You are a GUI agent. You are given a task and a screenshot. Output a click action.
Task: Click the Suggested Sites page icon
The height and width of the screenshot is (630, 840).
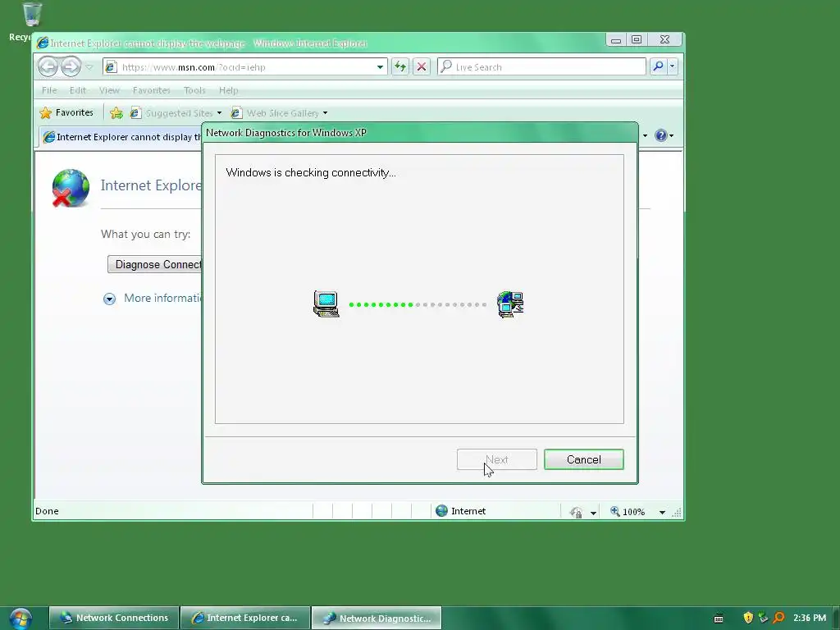coord(135,113)
